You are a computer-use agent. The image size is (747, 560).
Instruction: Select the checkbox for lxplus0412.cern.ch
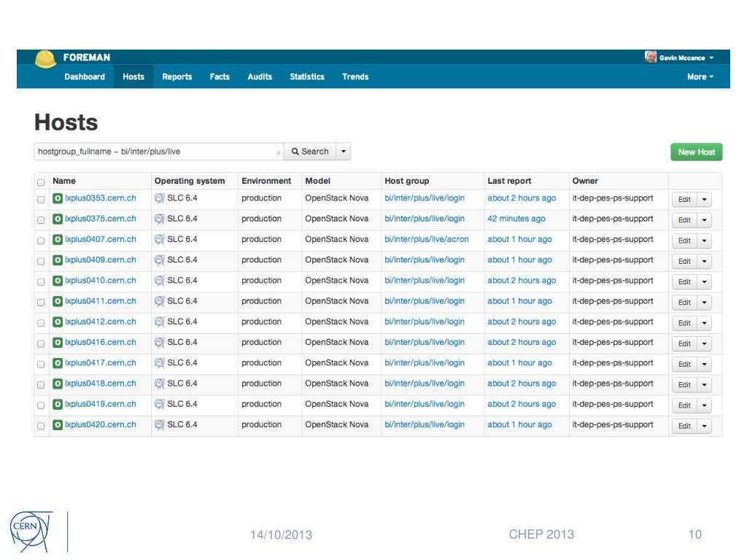pos(41,323)
